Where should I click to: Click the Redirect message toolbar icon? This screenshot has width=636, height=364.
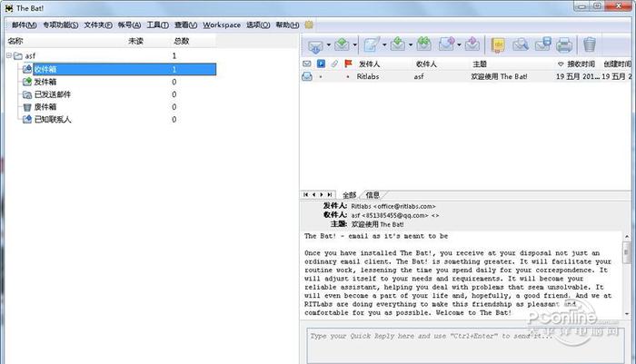(472, 44)
